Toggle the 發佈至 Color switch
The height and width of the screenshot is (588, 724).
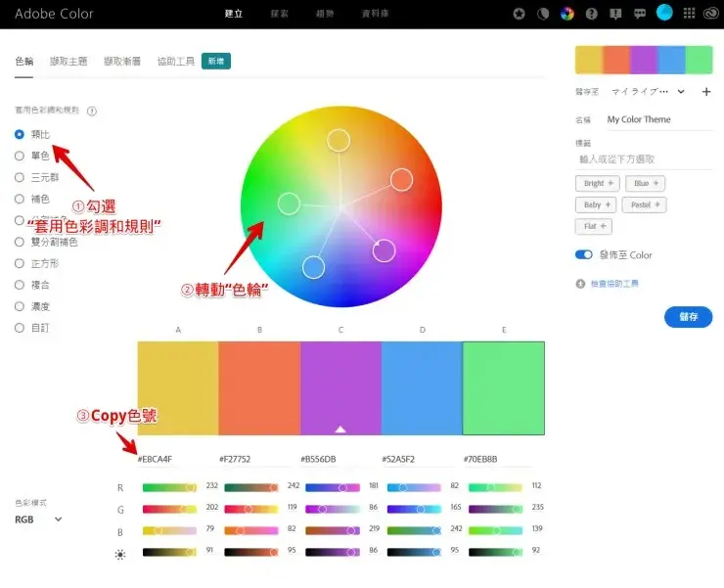click(x=584, y=254)
